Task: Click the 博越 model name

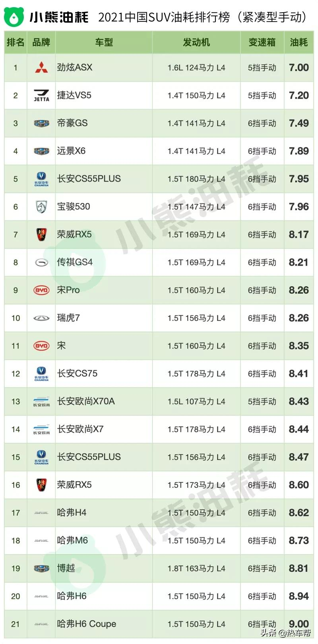Action: point(66,568)
